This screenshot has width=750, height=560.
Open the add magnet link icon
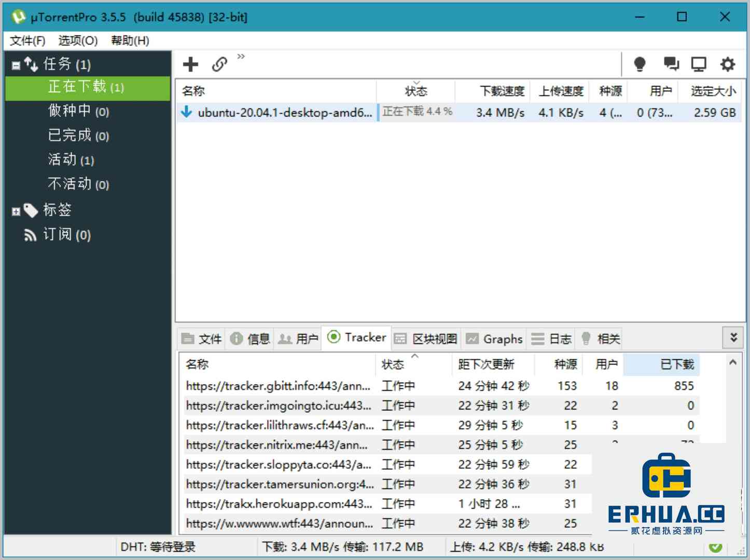pos(220,64)
